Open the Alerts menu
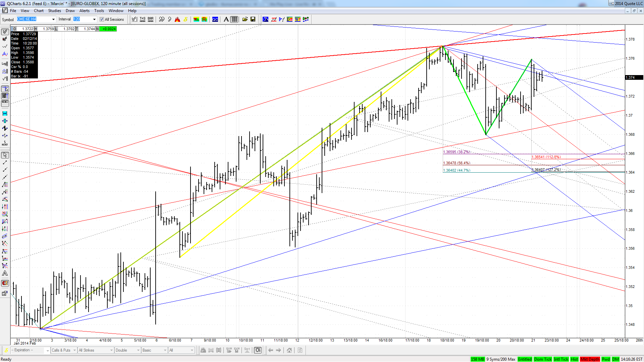 (x=84, y=11)
